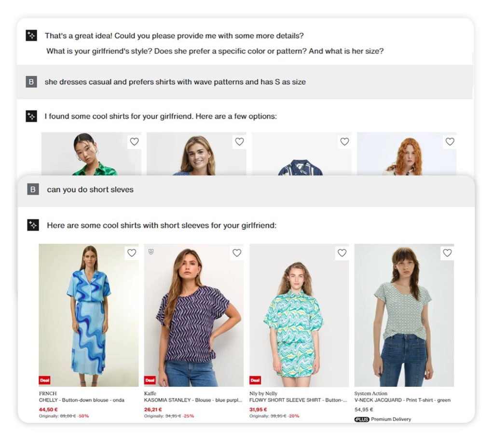Open FLOWY SHORT SLEEVE SHIRT product title
The width and height of the screenshot is (494, 448).
[x=298, y=400]
